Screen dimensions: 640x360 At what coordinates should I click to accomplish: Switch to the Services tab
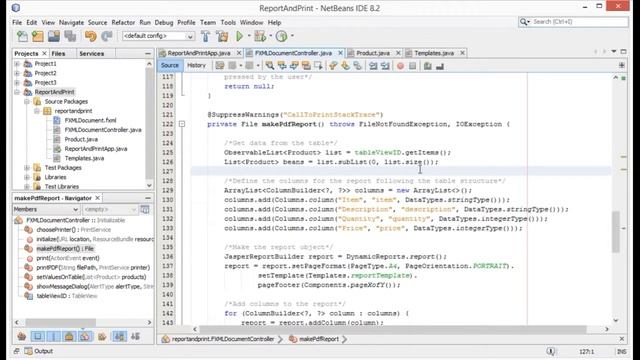click(91, 53)
